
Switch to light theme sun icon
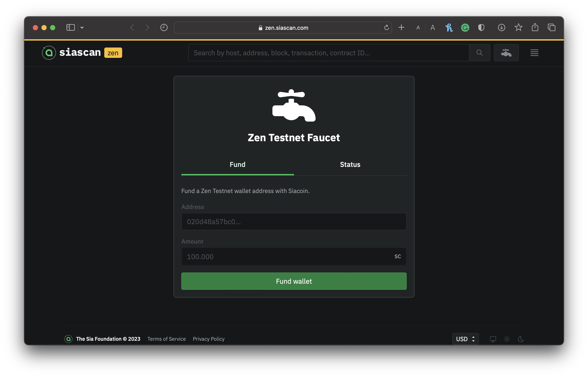507,339
